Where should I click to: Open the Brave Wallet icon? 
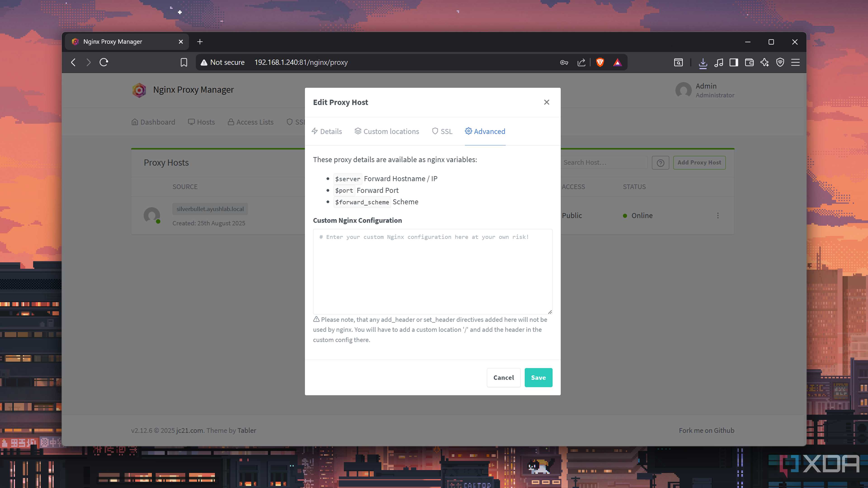(749, 62)
